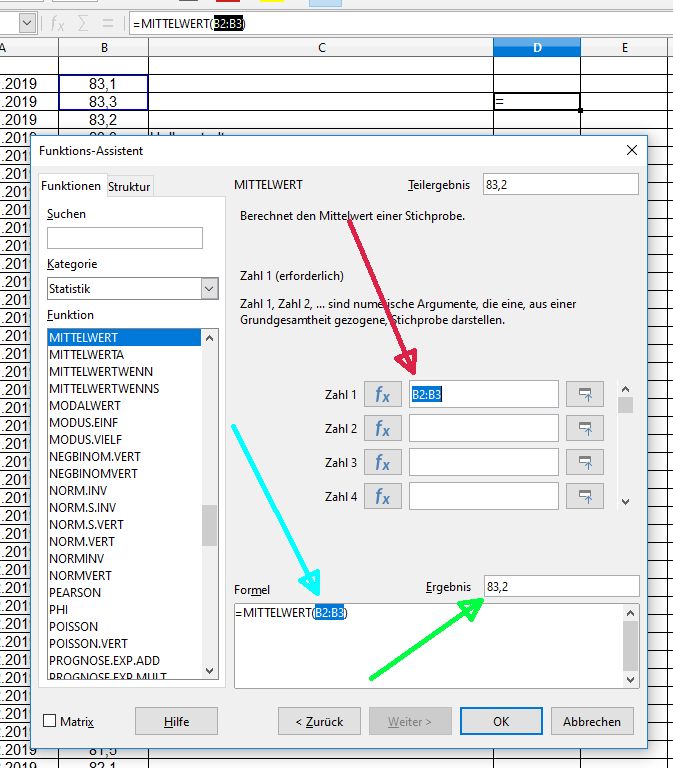The width and height of the screenshot is (673, 768).
Task: Click the shrink button beside Zahl 4
Action: (585, 497)
